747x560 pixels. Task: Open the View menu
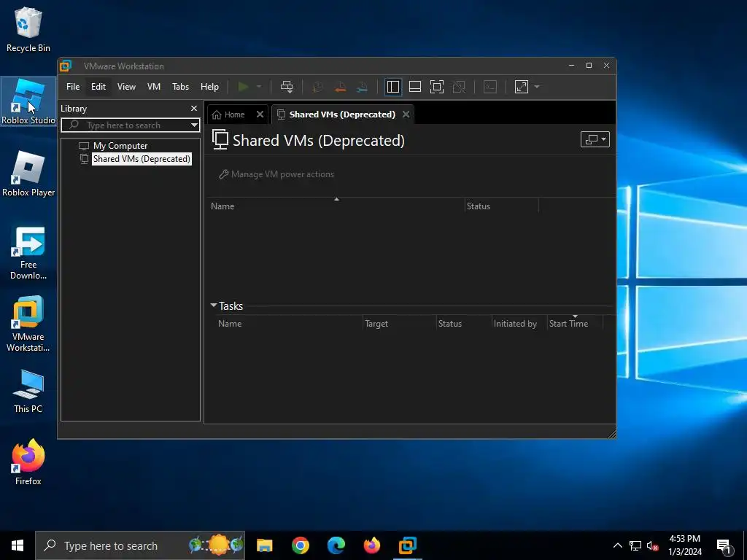[x=126, y=87]
